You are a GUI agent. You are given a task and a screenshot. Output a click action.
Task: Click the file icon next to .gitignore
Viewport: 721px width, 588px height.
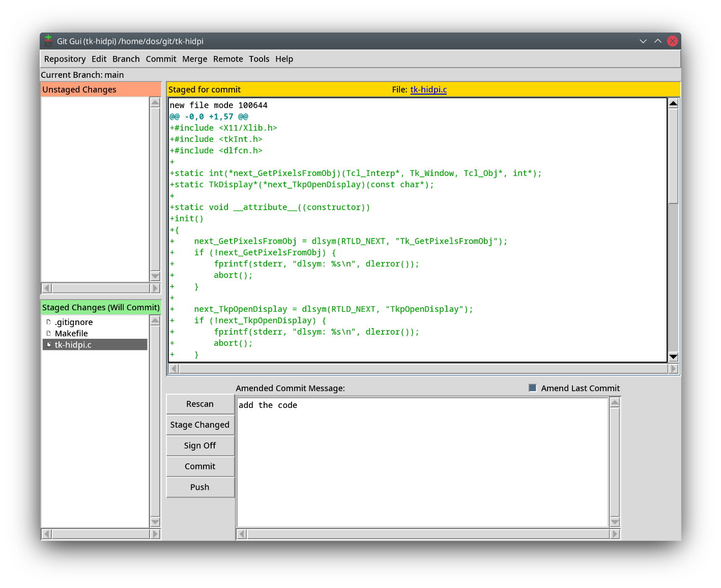coord(49,322)
